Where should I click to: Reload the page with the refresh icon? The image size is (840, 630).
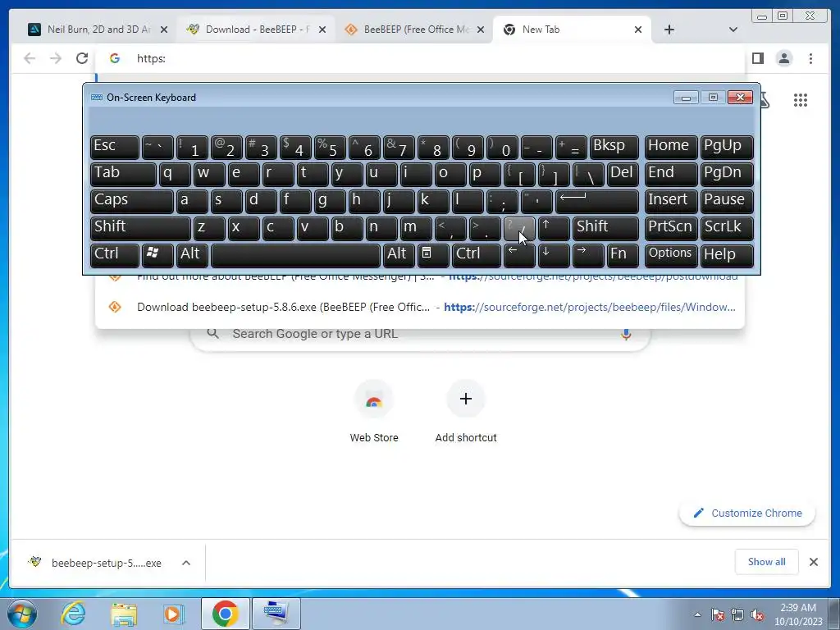(x=81, y=58)
